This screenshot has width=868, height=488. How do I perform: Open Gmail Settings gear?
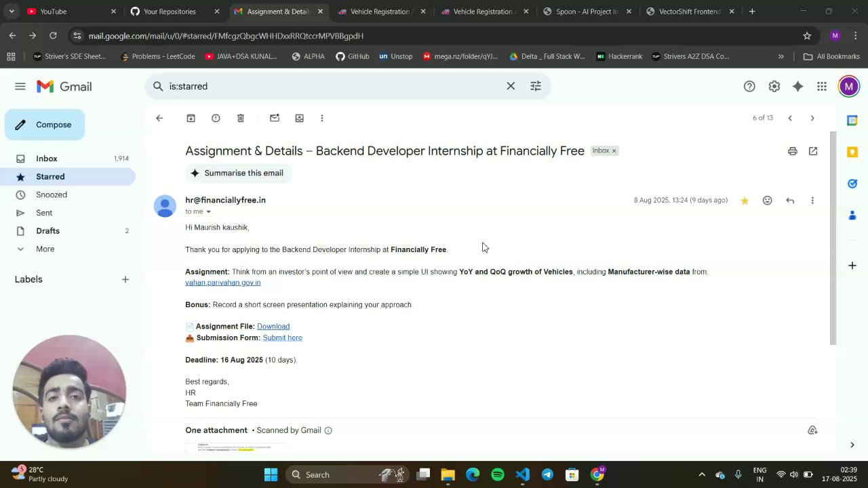pos(774,86)
